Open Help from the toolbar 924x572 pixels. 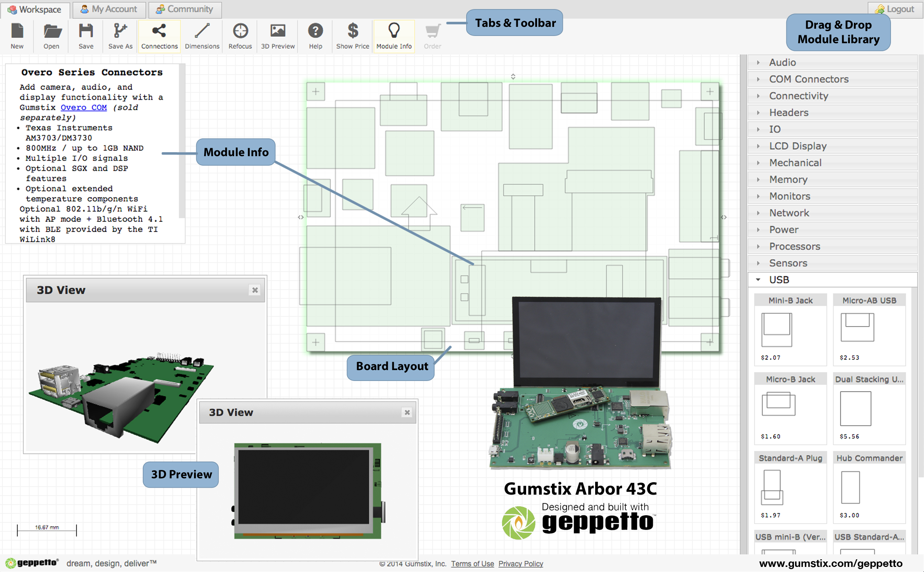point(315,36)
